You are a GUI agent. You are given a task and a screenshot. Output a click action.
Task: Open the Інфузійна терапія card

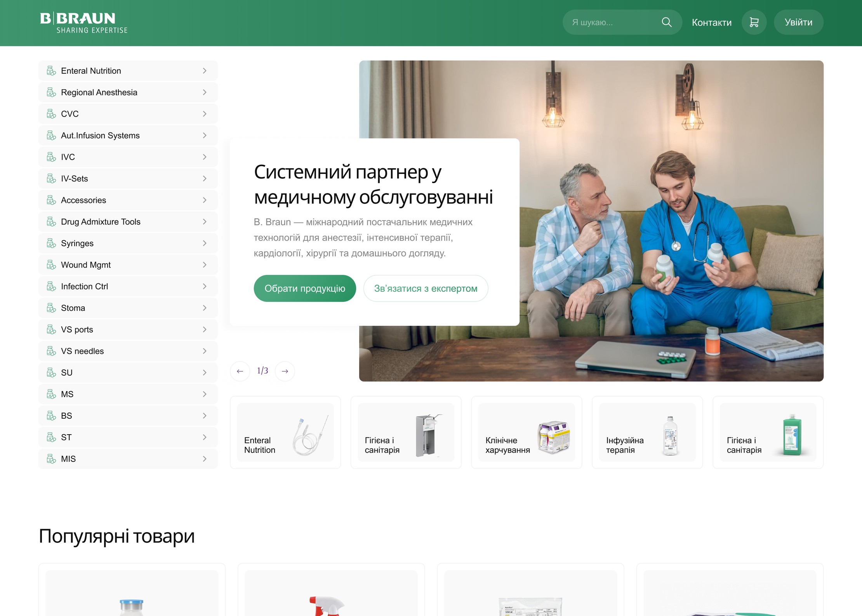(x=647, y=432)
